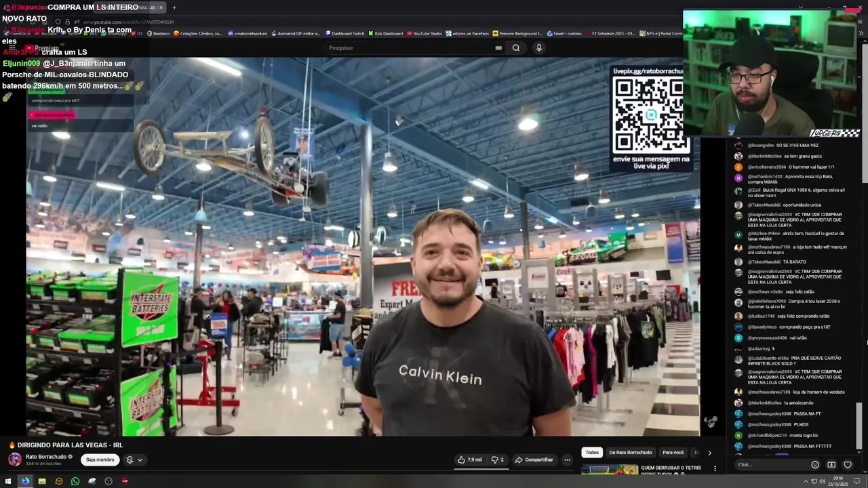Activate voice search microphone icon
This screenshot has width=868, height=488.
539,48
